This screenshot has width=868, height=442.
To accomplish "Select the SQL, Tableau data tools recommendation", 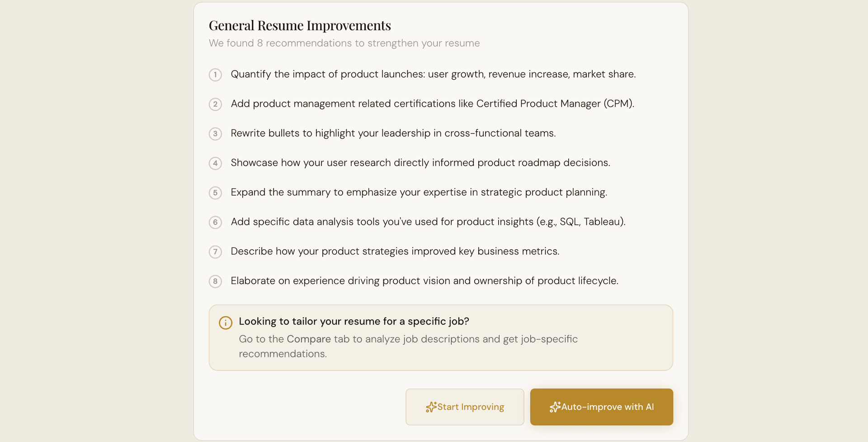I will (428, 222).
